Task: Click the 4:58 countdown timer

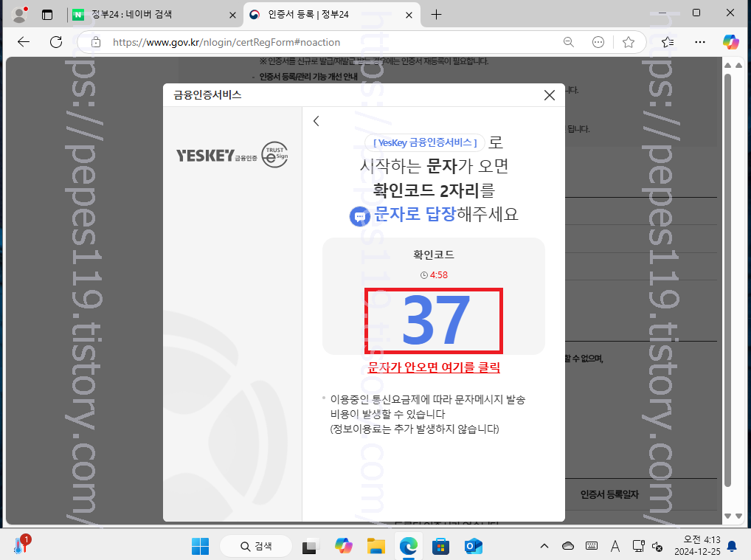Action: pyautogui.click(x=434, y=275)
